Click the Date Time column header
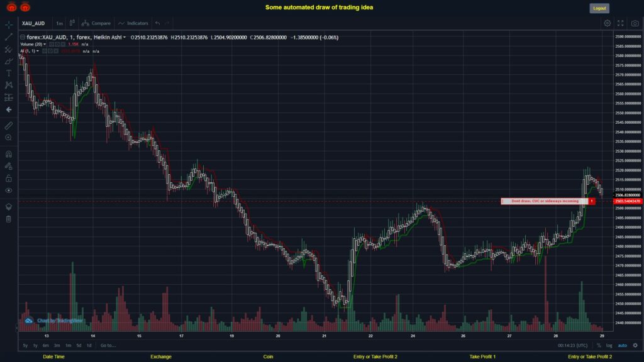This screenshot has height=362, width=644. (x=54, y=357)
